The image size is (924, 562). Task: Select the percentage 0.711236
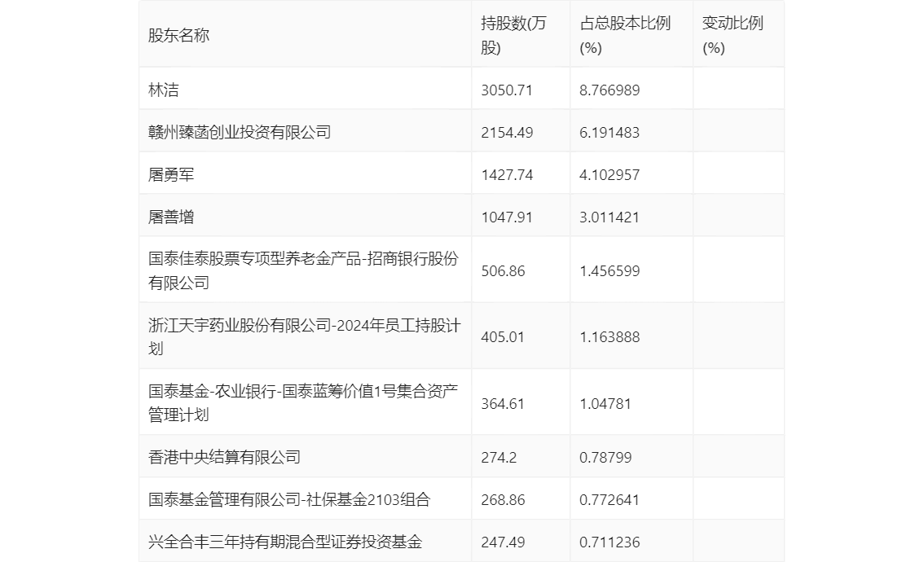click(609, 542)
